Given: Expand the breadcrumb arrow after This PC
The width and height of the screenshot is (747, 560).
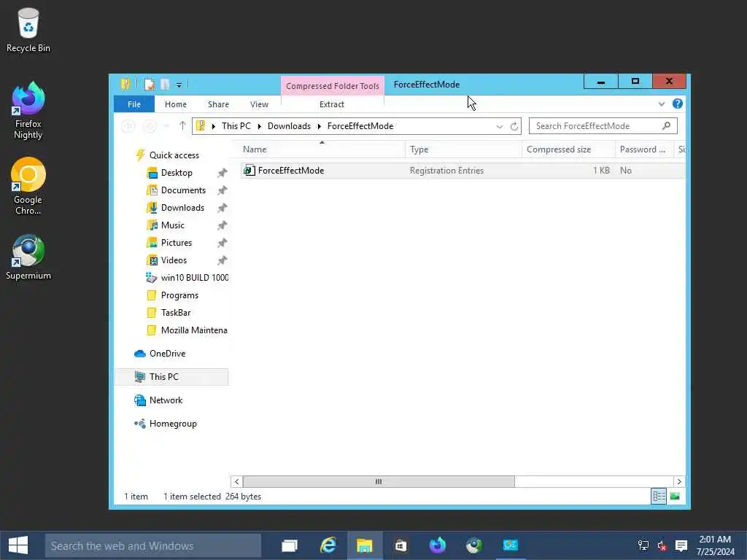Looking at the screenshot, I should (260, 126).
